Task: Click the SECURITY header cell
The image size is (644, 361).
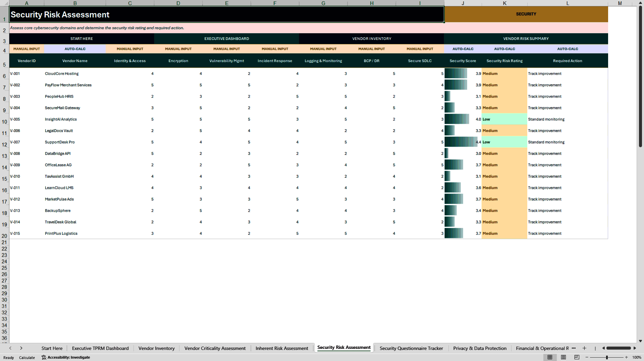Action: pyautogui.click(x=526, y=14)
